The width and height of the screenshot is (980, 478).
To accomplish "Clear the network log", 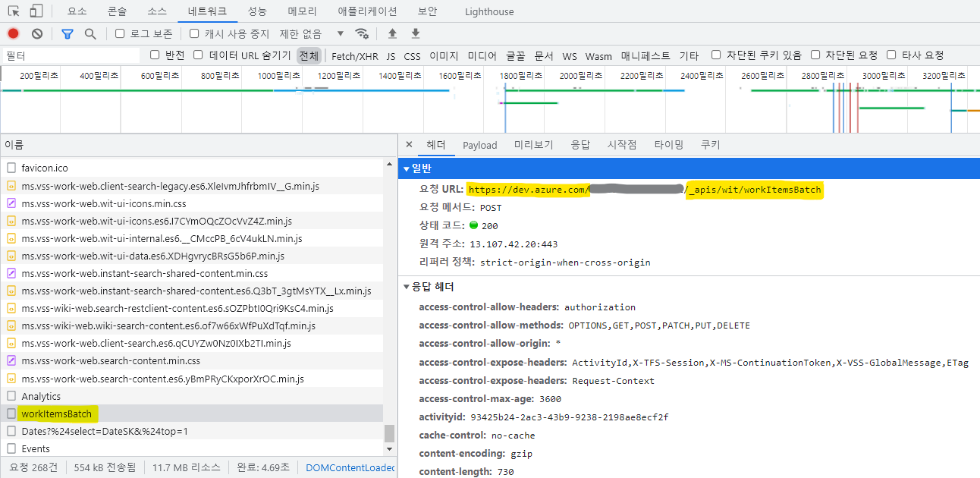I will tap(37, 33).
